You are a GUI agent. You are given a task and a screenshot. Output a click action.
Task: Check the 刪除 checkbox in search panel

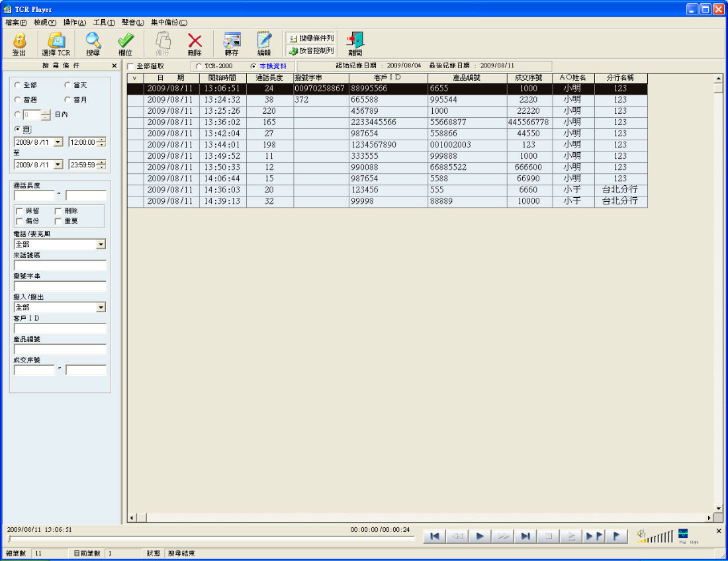pos(58,211)
